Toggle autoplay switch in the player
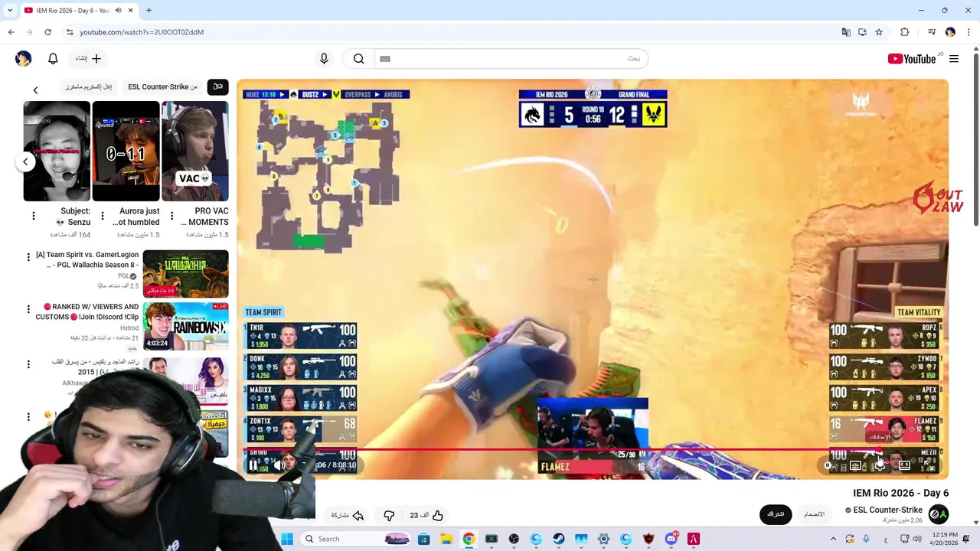This screenshot has height=551, width=980. 830,465
